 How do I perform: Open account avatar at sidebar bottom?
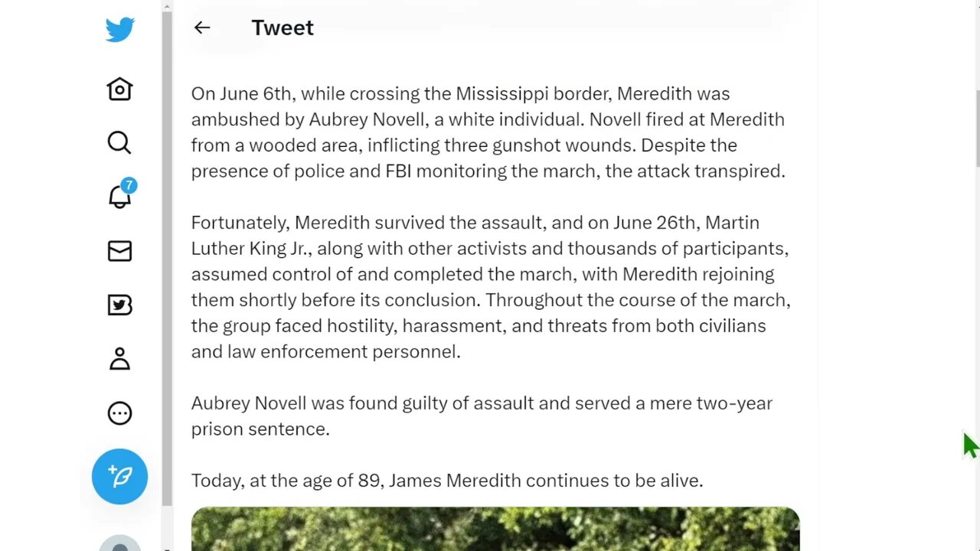(x=119, y=543)
